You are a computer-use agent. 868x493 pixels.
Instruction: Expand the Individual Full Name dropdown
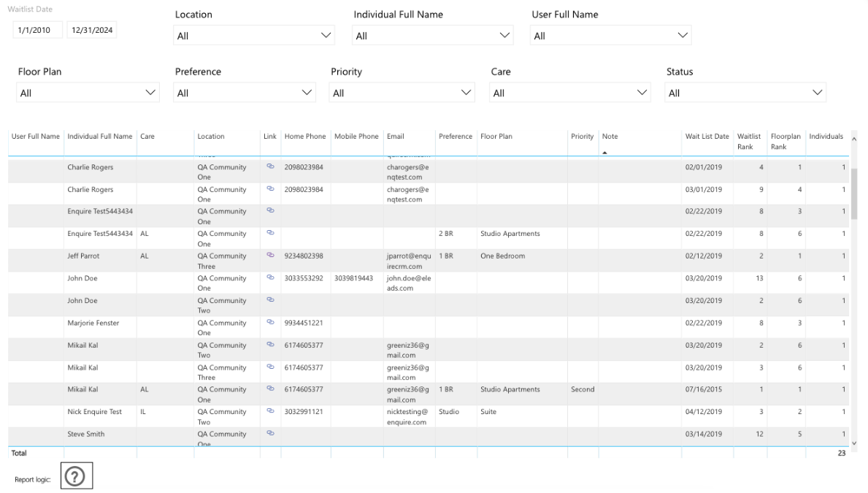click(x=433, y=36)
